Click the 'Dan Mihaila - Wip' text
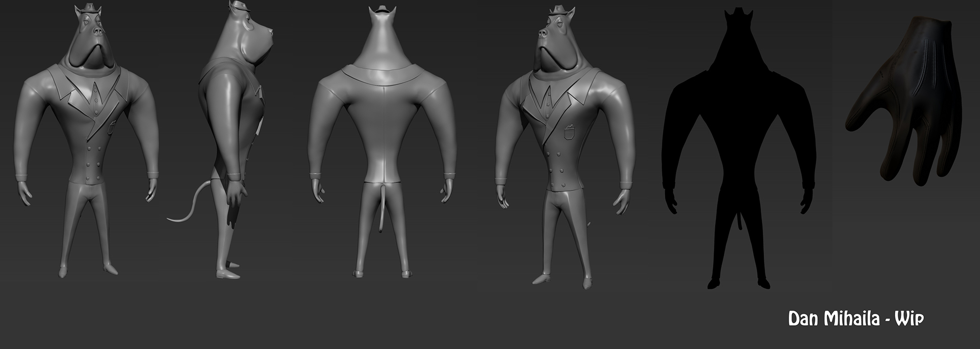 pyautogui.click(x=856, y=319)
